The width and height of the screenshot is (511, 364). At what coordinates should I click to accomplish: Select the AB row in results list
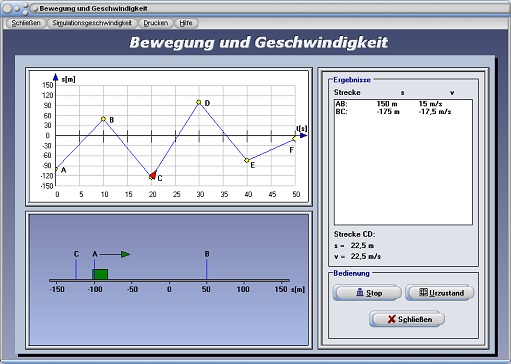pyautogui.click(x=403, y=104)
